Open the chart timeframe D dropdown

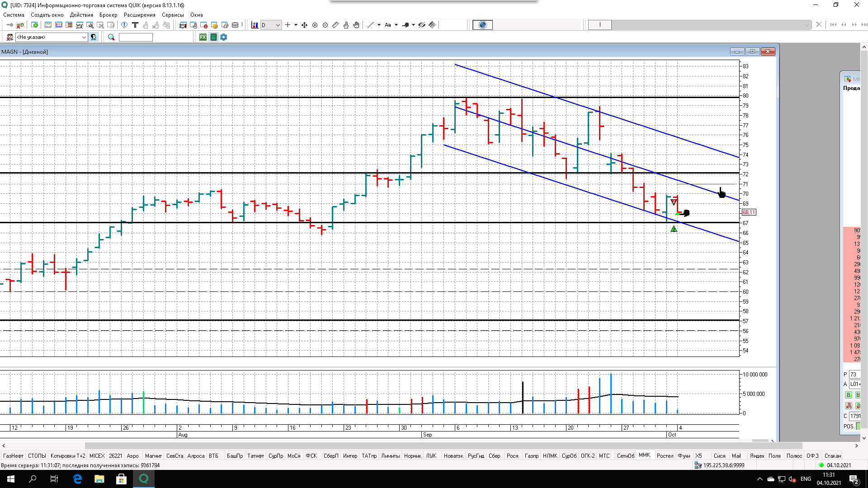tap(271, 25)
